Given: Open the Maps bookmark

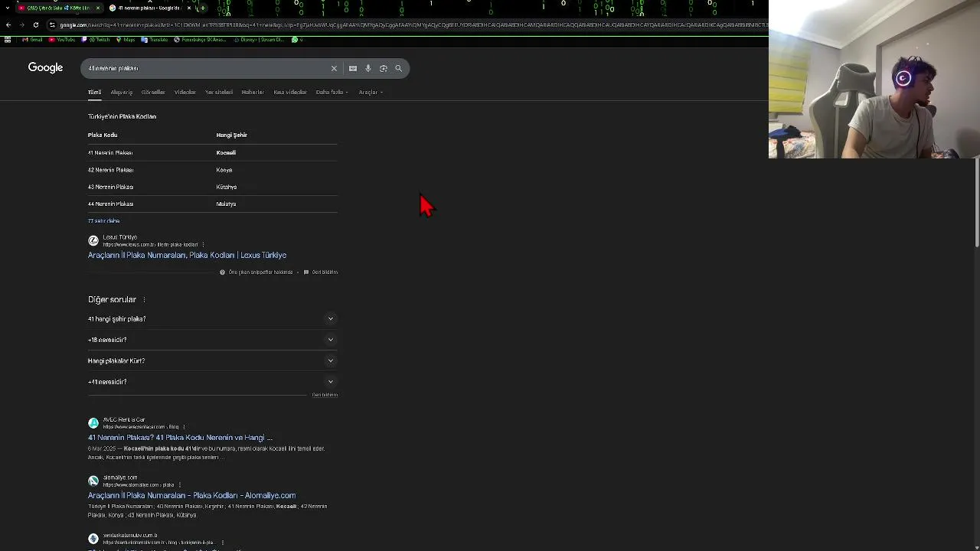Looking at the screenshot, I should (125, 40).
